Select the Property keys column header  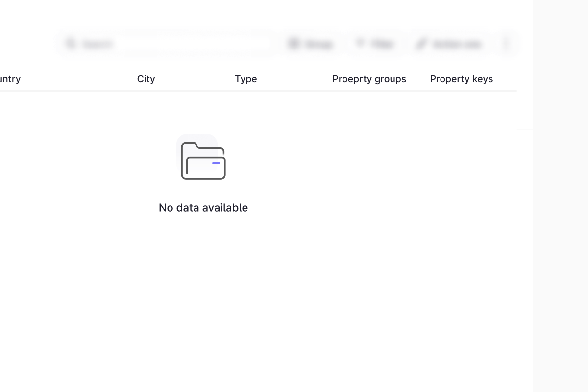tap(461, 79)
